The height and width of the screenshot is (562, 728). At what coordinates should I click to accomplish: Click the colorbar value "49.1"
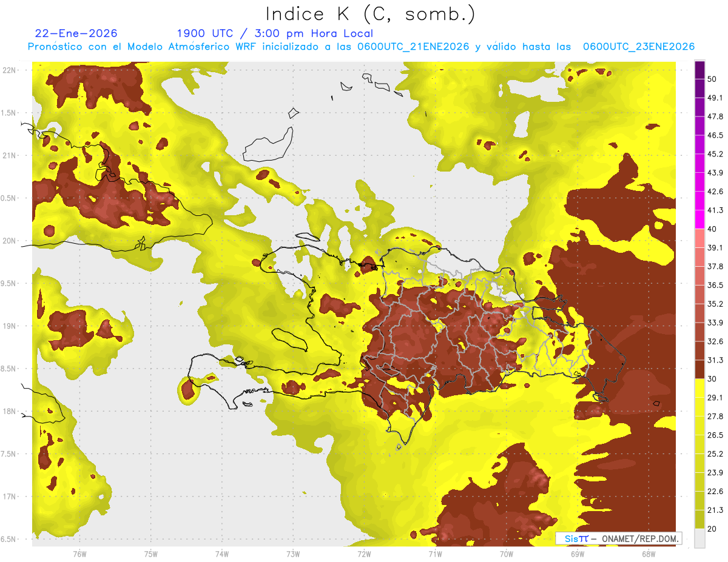coord(715,98)
